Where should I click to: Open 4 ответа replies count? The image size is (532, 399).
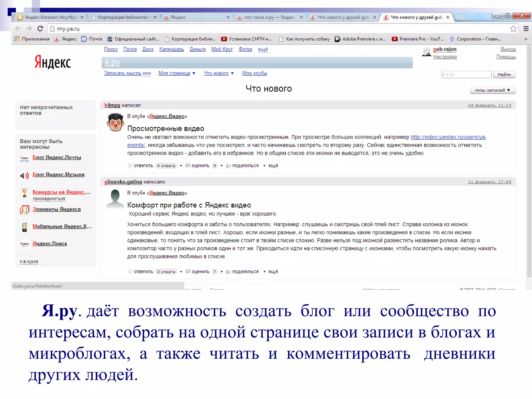pos(166,166)
